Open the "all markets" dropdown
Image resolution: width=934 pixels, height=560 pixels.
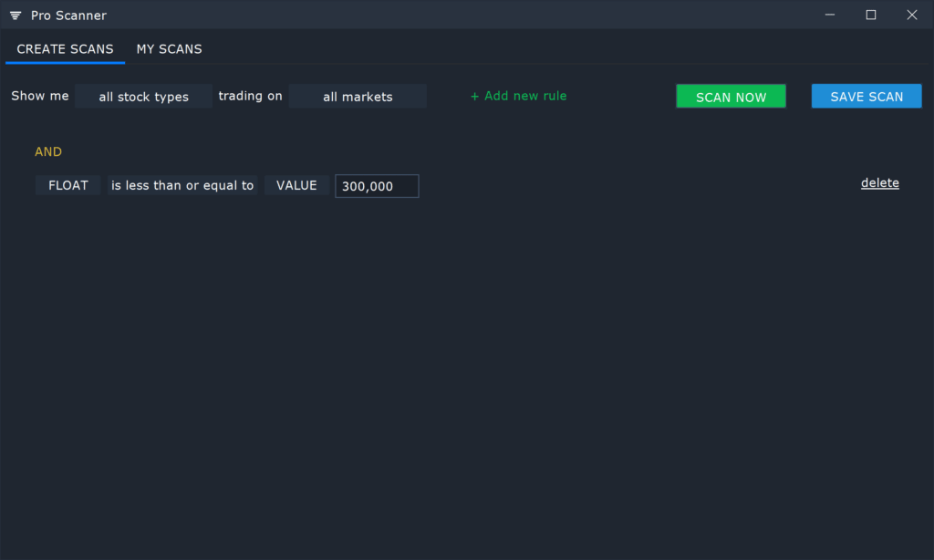[358, 95]
